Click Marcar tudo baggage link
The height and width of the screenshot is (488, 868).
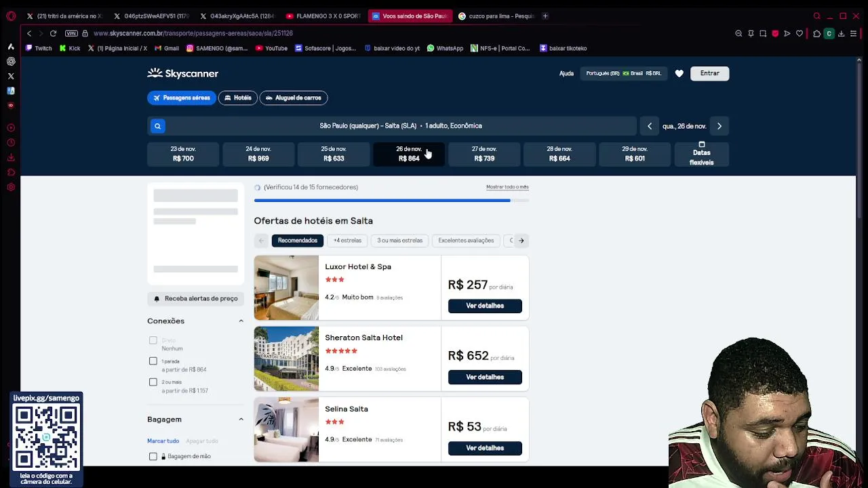click(x=163, y=441)
